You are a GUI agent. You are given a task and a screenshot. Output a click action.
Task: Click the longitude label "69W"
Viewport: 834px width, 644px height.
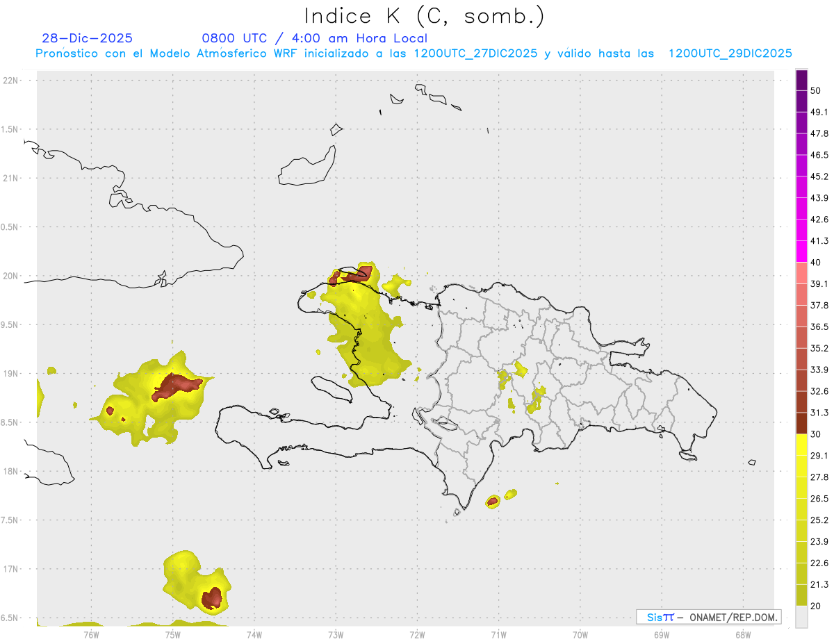662,634
